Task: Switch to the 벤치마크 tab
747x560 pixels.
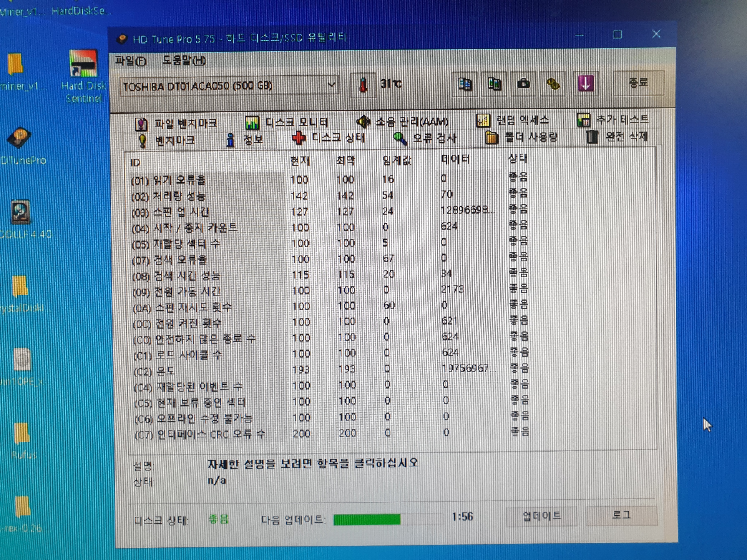Action: (167, 140)
